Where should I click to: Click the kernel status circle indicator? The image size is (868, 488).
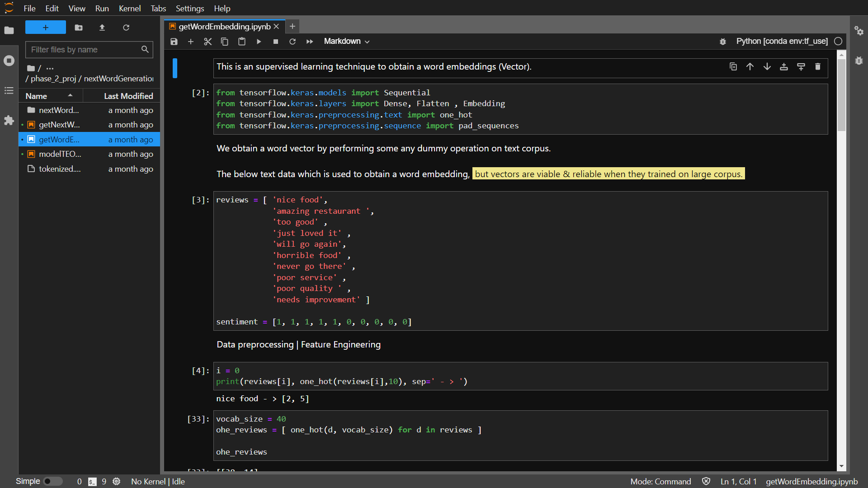[x=838, y=41]
